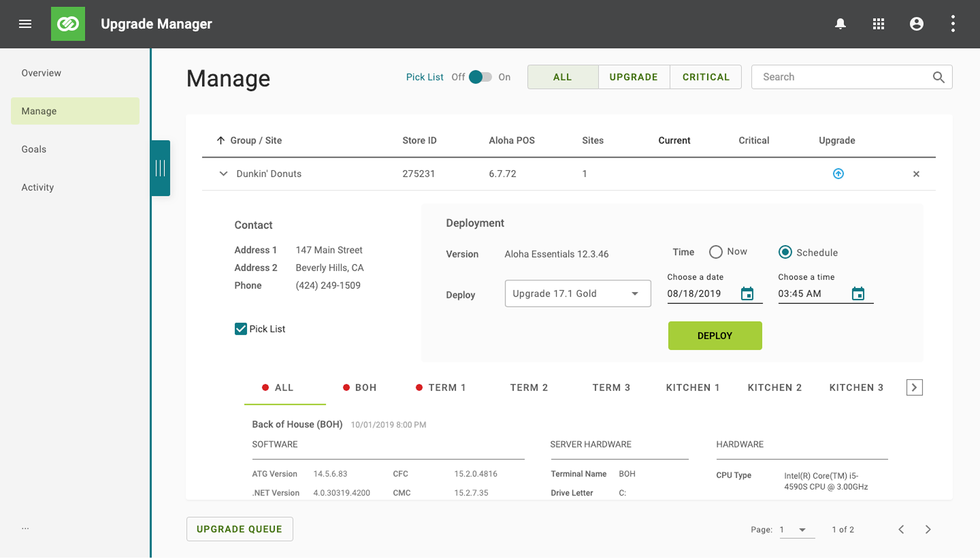The height and width of the screenshot is (559, 980).
Task: Show more terminal tabs arrow
Action: coord(914,387)
